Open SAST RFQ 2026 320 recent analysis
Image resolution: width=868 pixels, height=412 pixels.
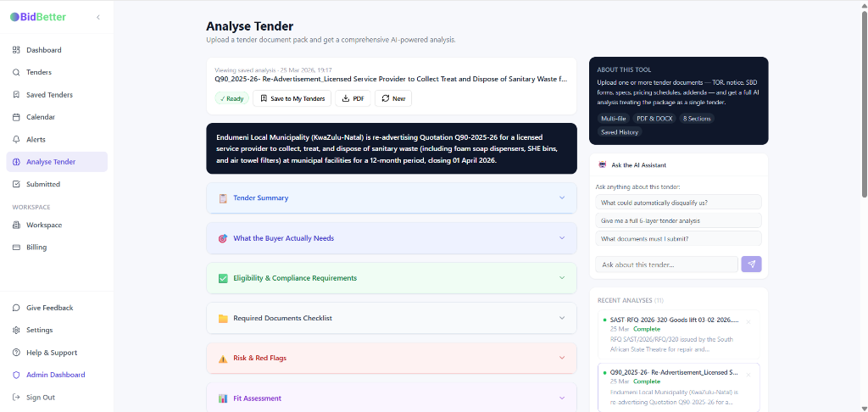tap(679, 336)
